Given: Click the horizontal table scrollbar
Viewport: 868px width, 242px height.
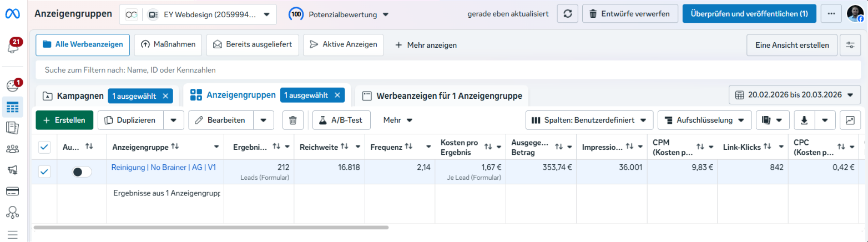Looking at the screenshot, I should coord(211,227).
